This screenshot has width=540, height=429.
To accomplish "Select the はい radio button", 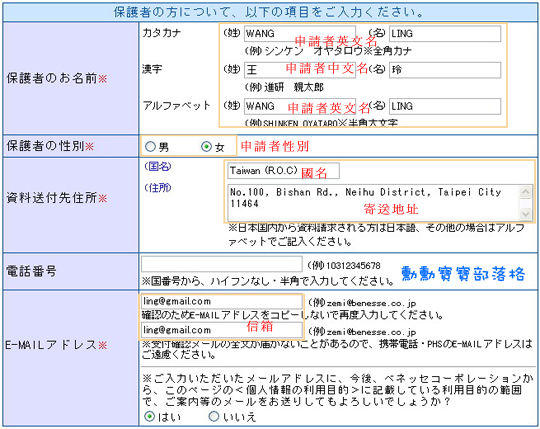I will click(x=150, y=417).
